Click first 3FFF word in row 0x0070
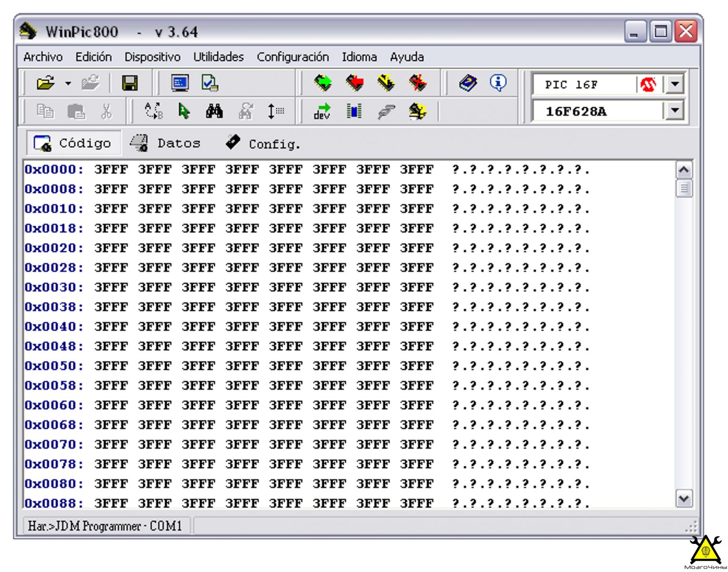 pos(111,445)
